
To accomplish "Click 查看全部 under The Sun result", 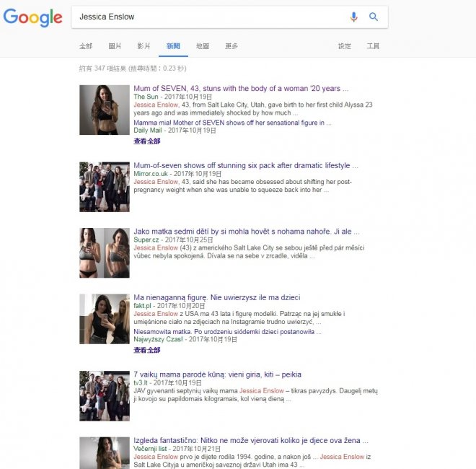I will (147, 141).
